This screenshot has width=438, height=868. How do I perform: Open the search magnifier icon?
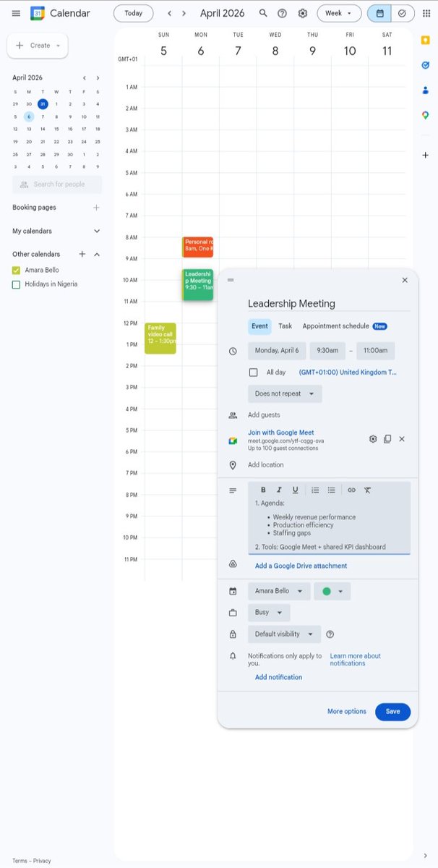click(x=263, y=13)
